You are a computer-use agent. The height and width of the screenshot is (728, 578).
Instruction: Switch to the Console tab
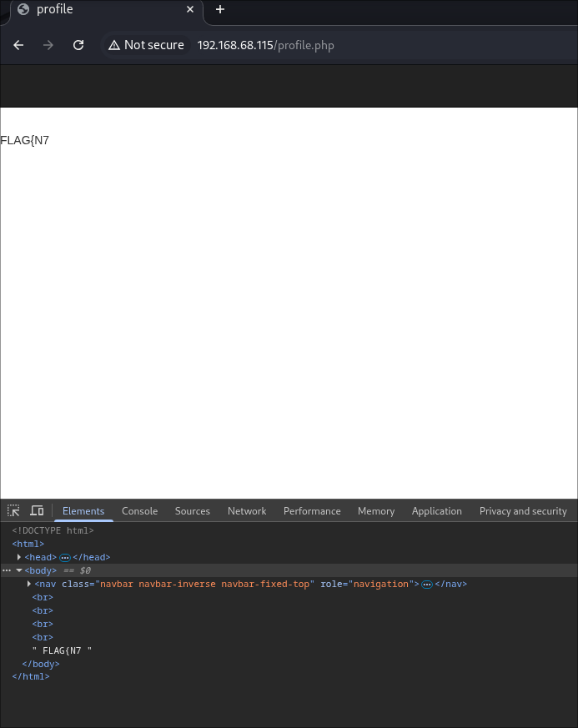coord(139,511)
